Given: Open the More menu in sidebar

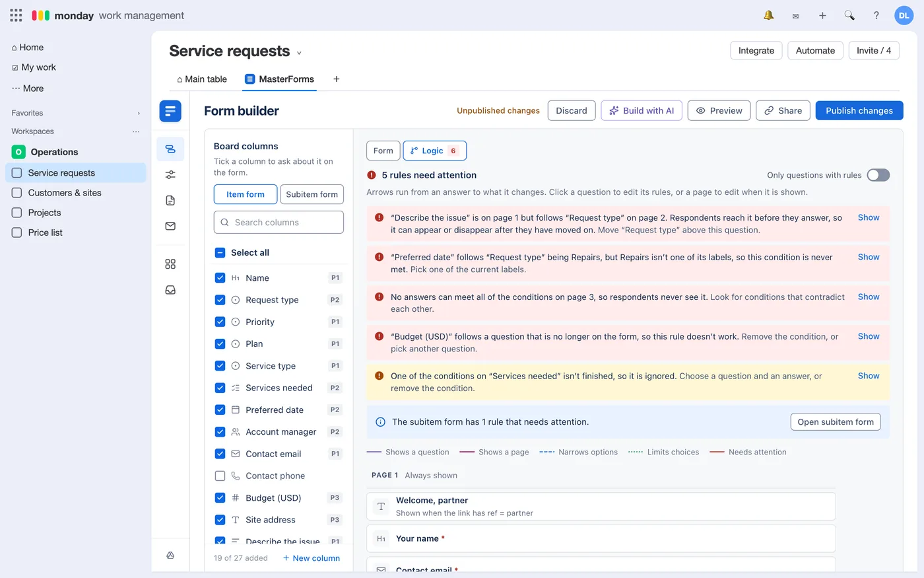Looking at the screenshot, I should pos(28,89).
